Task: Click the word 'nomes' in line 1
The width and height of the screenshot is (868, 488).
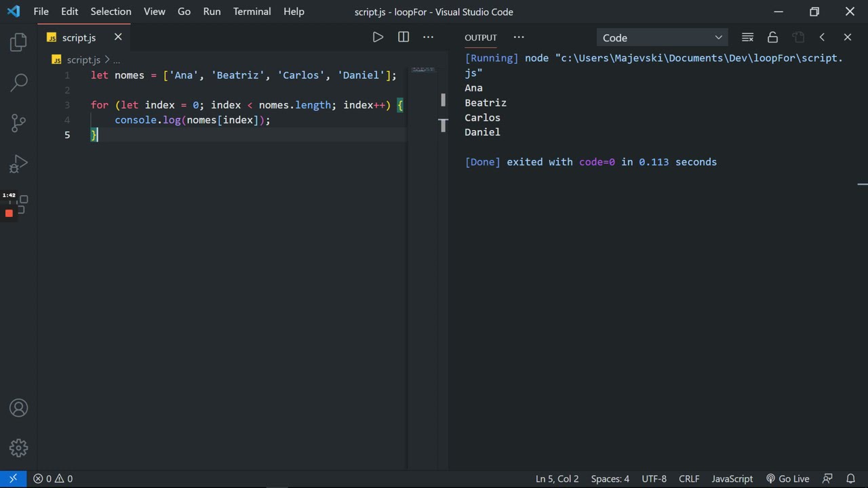Action: click(x=130, y=75)
